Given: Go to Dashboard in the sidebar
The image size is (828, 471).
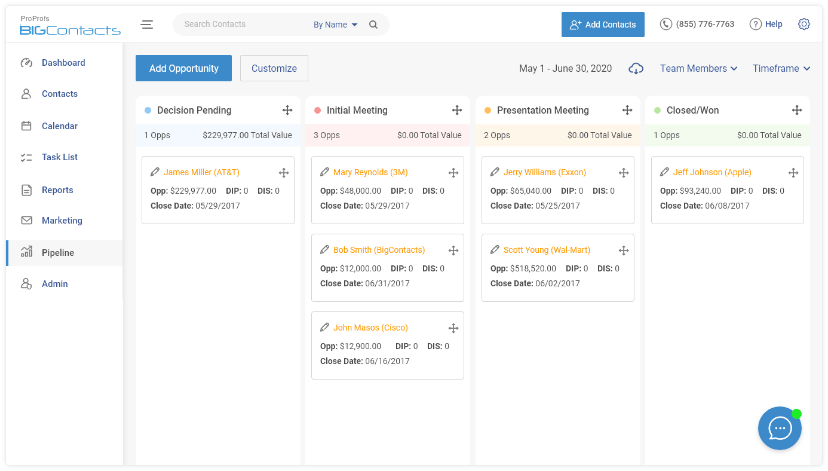Looking at the screenshot, I should (63, 63).
